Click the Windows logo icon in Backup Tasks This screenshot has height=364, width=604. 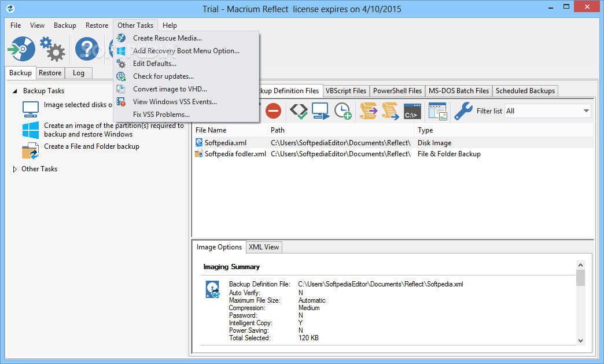(31, 130)
